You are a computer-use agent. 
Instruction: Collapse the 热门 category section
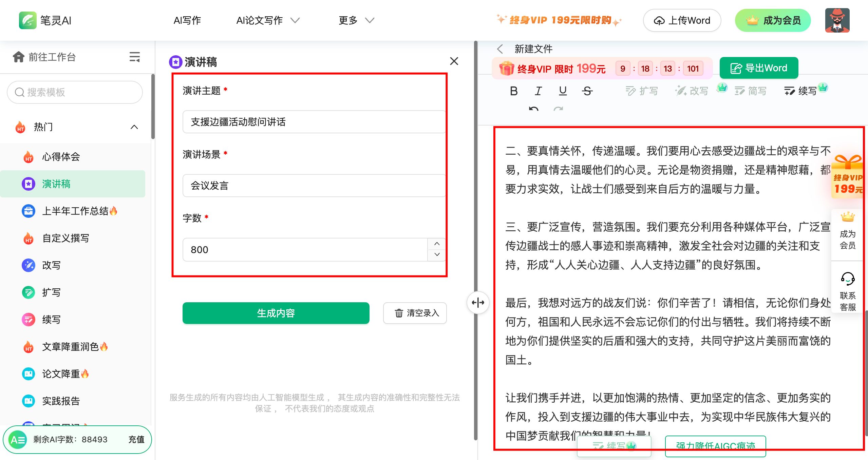pyautogui.click(x=134, y=127)
